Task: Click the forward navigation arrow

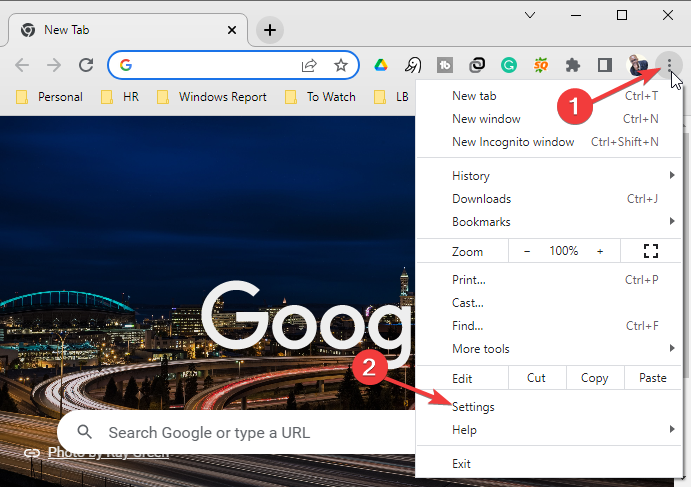Action: coord(54,66)
